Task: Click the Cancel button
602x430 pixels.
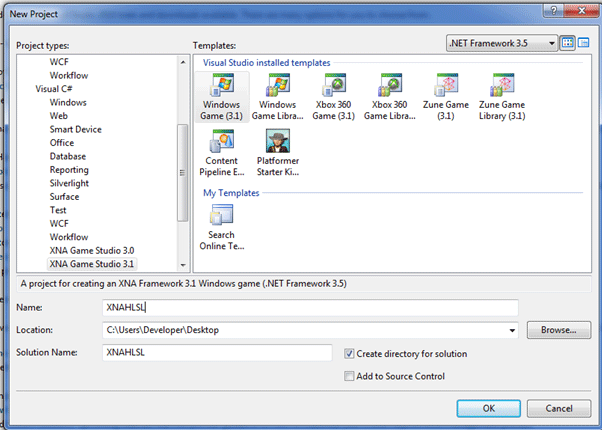Action: pyautogui.click(x=559, y=408)
